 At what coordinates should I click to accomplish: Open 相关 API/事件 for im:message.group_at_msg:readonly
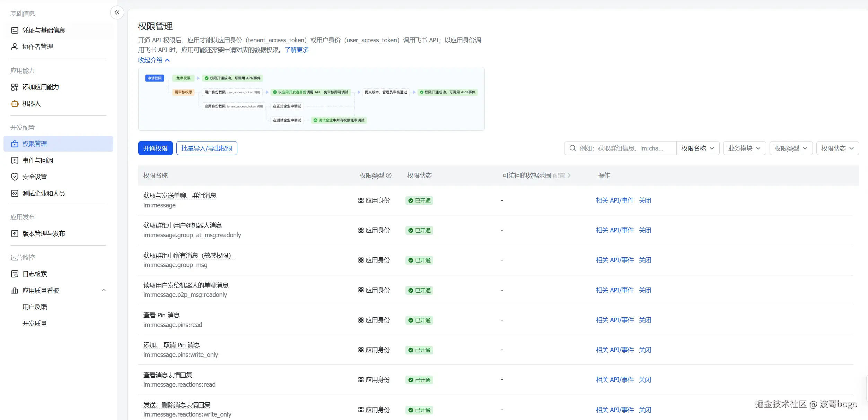[615, 230]
